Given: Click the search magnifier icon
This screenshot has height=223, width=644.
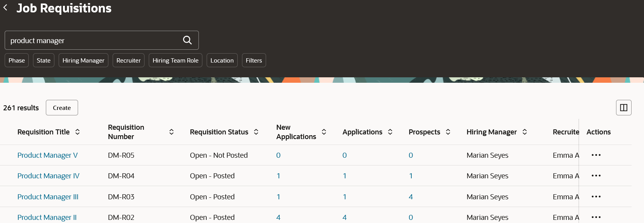Looking at the screenshot, I should tap(187, 40).
